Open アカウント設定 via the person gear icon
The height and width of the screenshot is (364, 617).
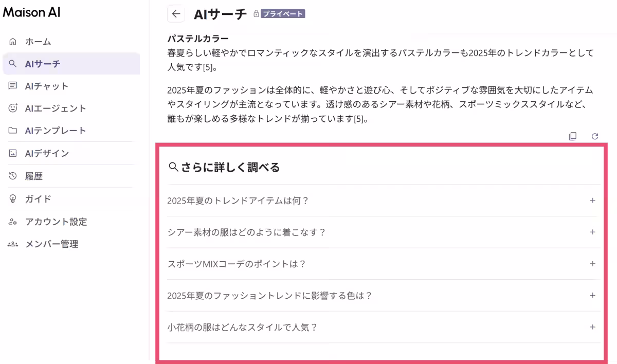tap(11, 222)
